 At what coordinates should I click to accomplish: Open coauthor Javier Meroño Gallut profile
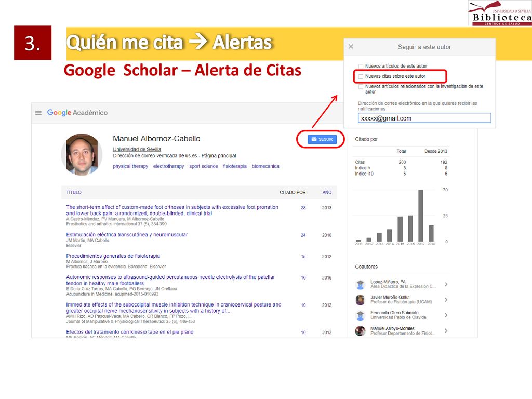390,297
